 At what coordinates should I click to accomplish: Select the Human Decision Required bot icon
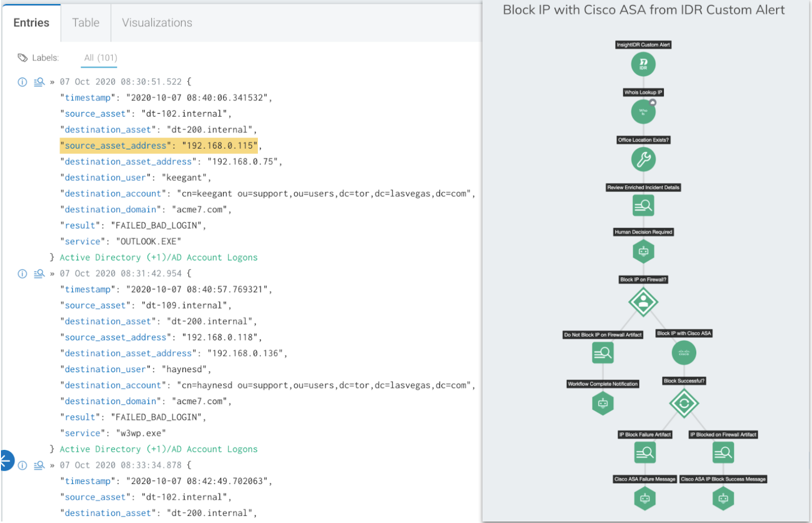643,251
